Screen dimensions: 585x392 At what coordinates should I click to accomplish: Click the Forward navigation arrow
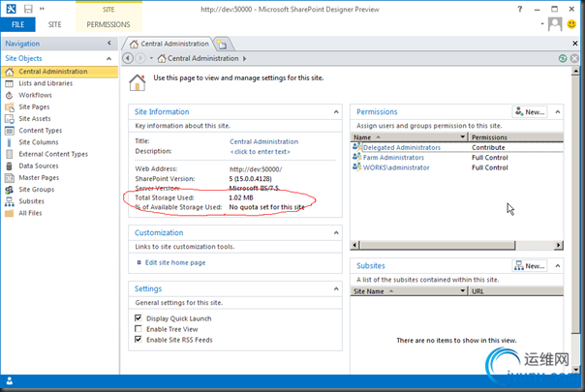(x=140, y=58)
